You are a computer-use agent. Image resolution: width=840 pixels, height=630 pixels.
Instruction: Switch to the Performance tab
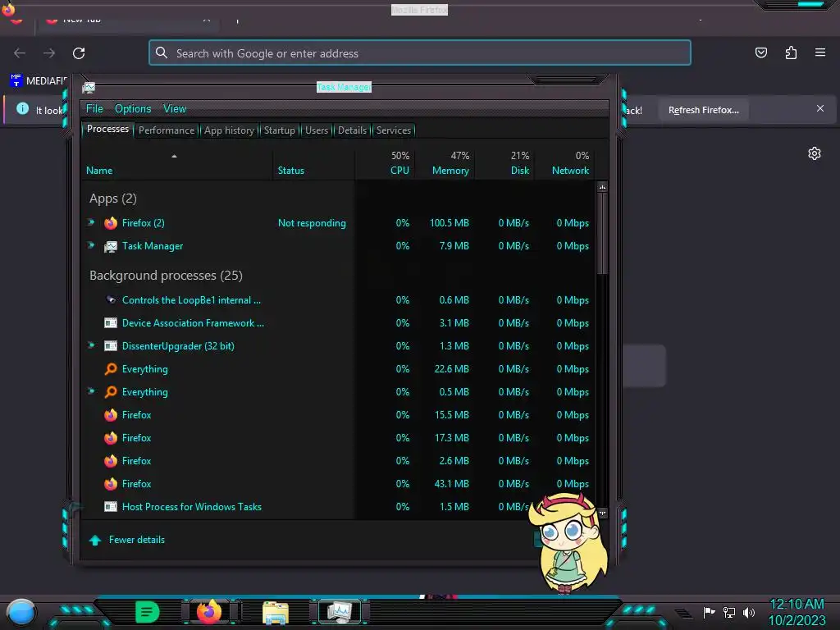(167, 130)
